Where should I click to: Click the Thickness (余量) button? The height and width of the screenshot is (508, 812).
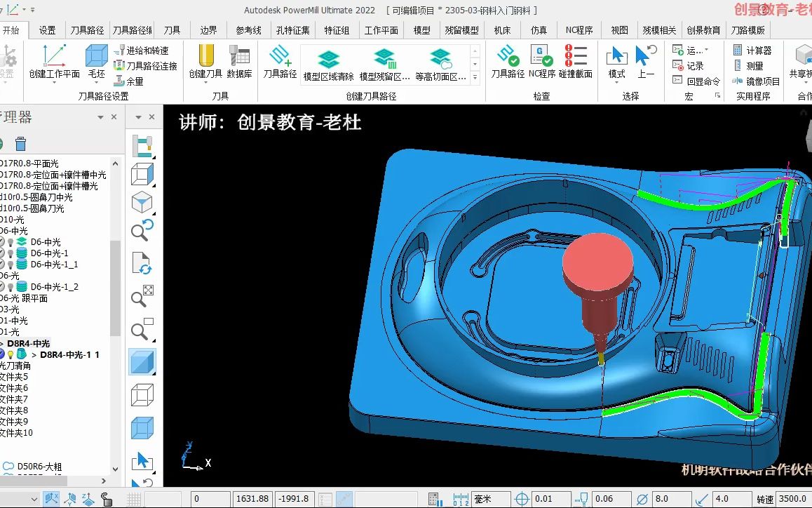point(128,81)
